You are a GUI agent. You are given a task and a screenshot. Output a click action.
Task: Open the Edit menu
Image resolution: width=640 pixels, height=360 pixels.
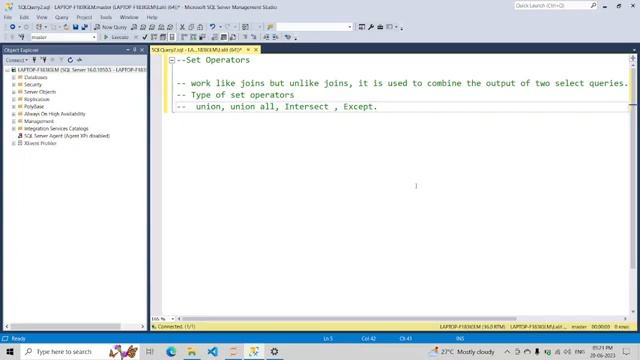click(x=24, y=17)
